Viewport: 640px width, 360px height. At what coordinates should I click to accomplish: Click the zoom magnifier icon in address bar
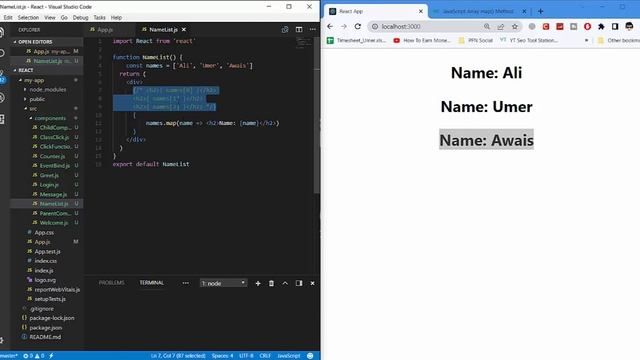pos(487,27)
